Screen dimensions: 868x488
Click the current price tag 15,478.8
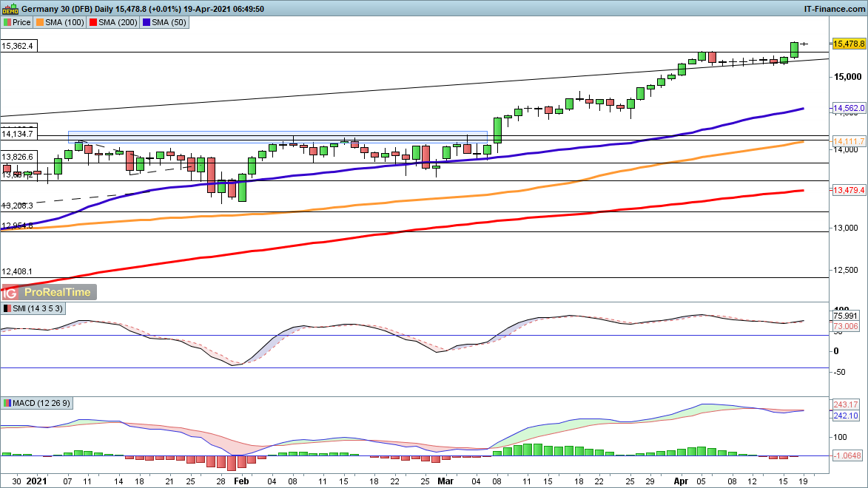pos(849,44)
